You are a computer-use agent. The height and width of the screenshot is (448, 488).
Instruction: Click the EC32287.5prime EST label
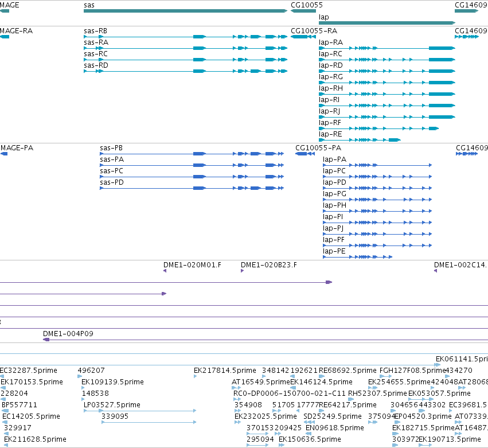[29, 371]
